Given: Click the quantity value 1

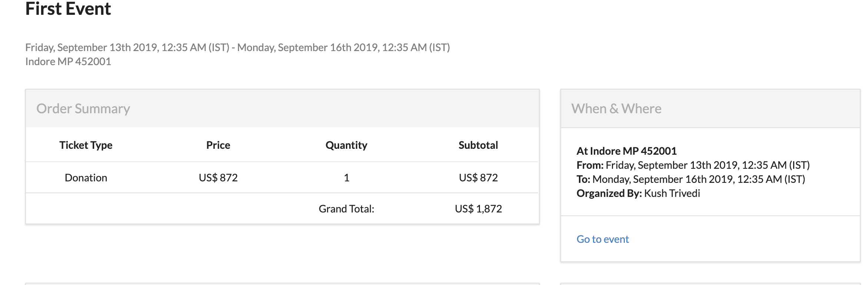Looking at the screenshot, I should [x=347, y=178].
